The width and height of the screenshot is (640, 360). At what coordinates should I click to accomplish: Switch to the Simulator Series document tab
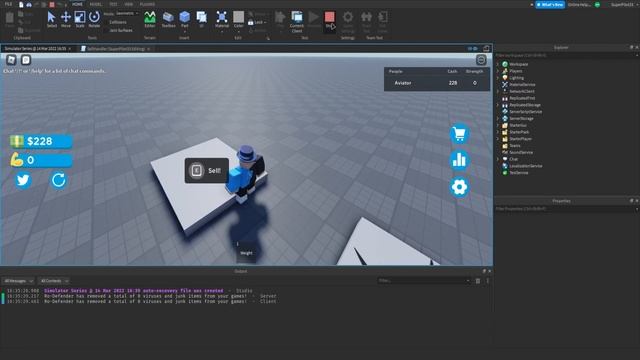[x=38, y=49]
